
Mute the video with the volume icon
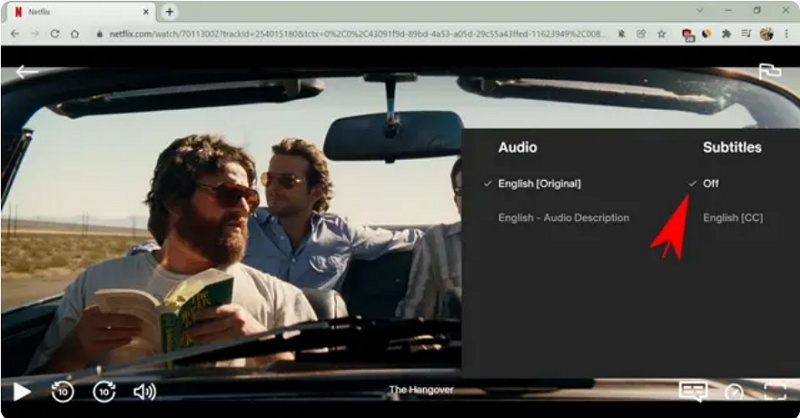(x=145, y=392)
